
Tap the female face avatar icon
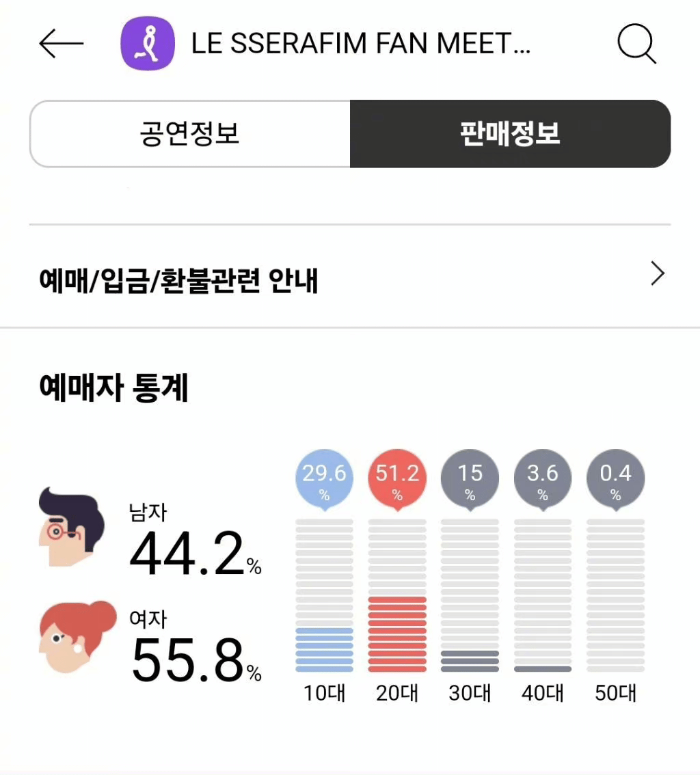pyautogui.click(x=78, y=637)
